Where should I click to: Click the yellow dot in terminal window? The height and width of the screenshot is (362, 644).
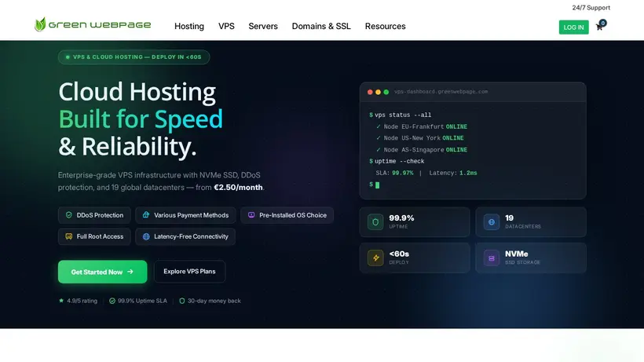(378, 92)
